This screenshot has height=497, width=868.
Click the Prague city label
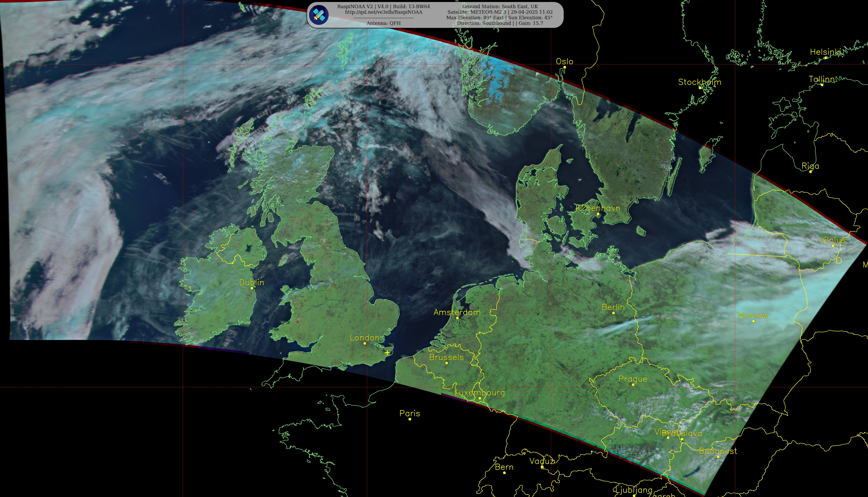[x=633, y=379]
